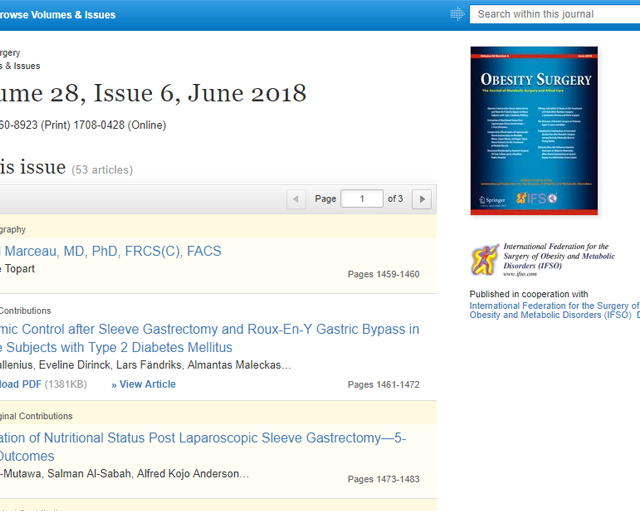This screenshot has width=640, height=511.
Task: Open the Obesity Surgery journal cover image
Action: (533, 130)
